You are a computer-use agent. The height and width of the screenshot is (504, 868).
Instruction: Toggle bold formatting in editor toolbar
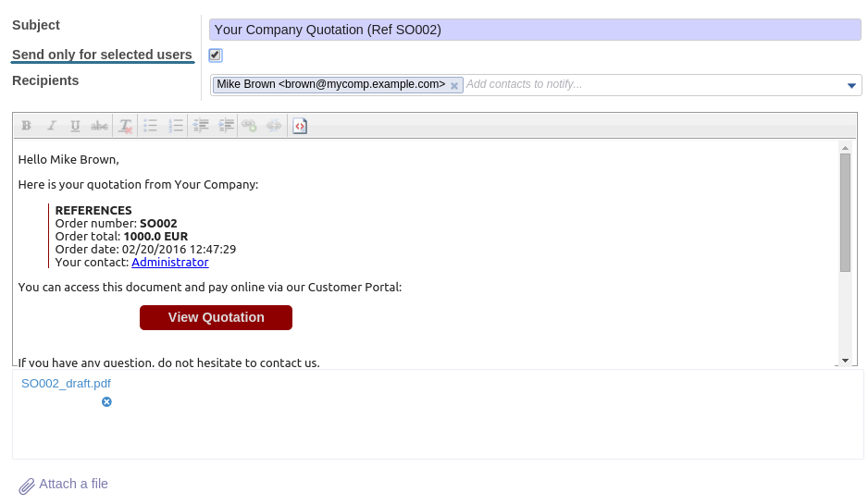point(27,126)
